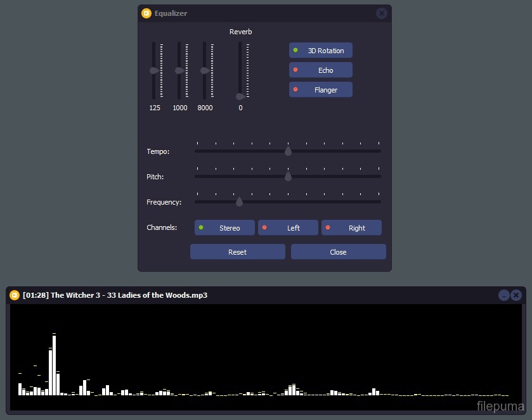Click the 8000 Hz band slider handle
Screen dimensions: 532x420
coord(204,70)
